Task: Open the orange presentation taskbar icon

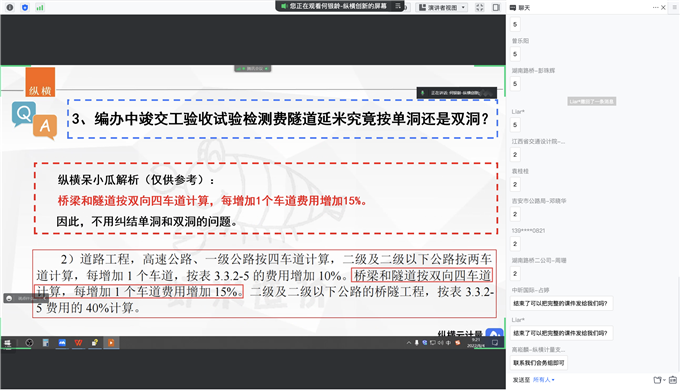Action: point(111,343)
